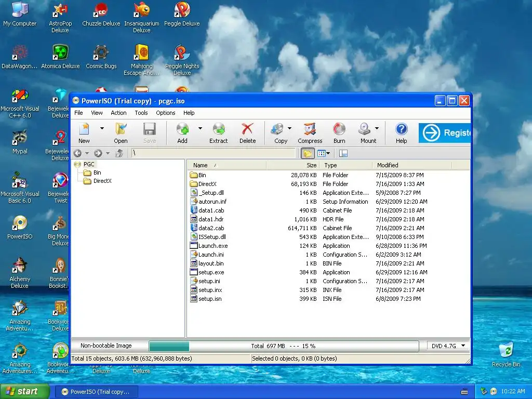Open the Action menu
The width and height of the screenshot is (532, 399).
pyautogui.click(x=118, y=113)
